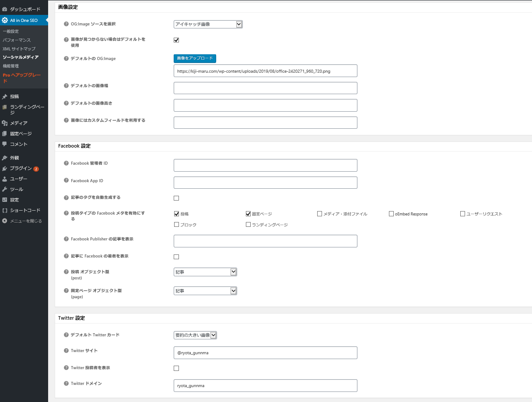Viewport: 532px width, 402px height.
Task: Click help icon for Facebook 管理者 ID
Action: point(66,163)
